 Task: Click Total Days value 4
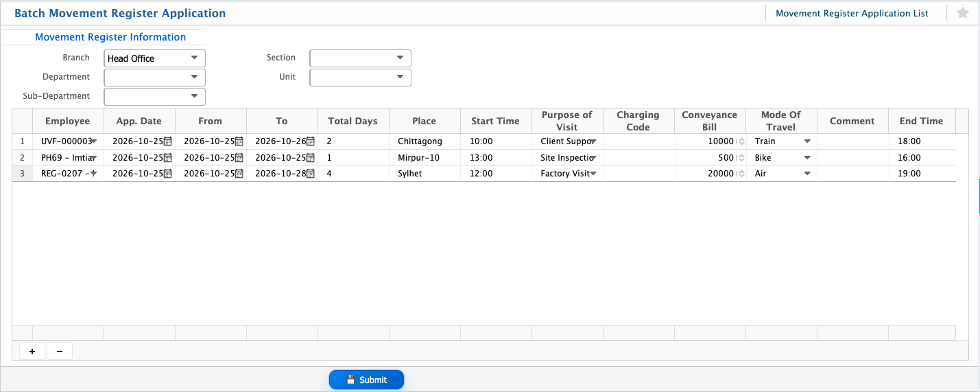(x=353, y=174)
